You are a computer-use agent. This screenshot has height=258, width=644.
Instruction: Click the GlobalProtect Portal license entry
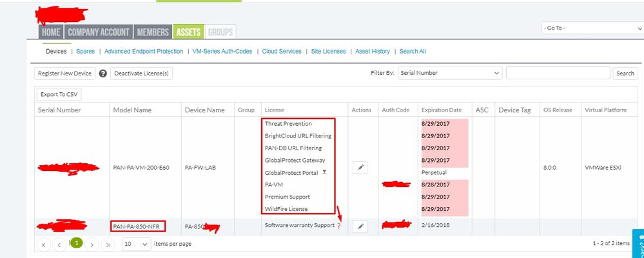coord(291,173)
